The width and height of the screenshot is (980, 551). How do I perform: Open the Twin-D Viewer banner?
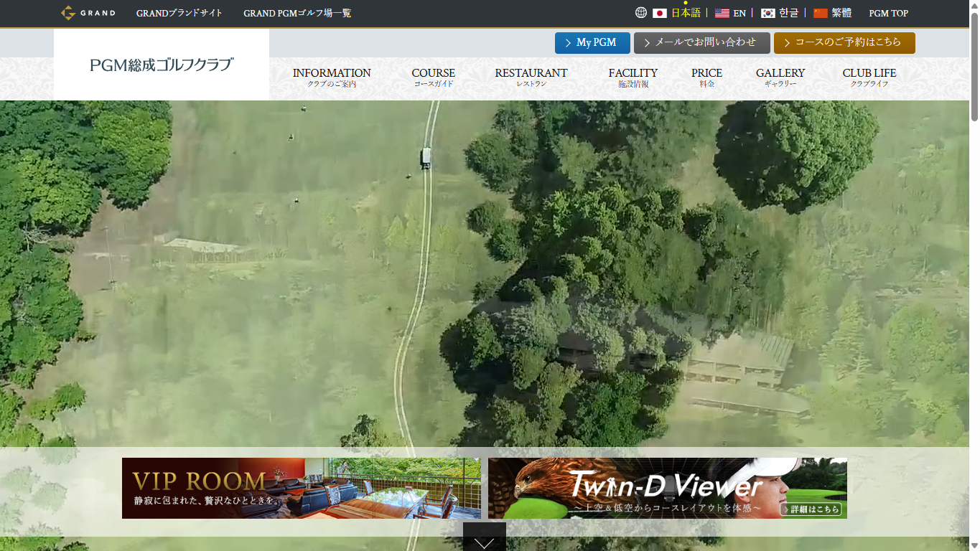point(668,489)
